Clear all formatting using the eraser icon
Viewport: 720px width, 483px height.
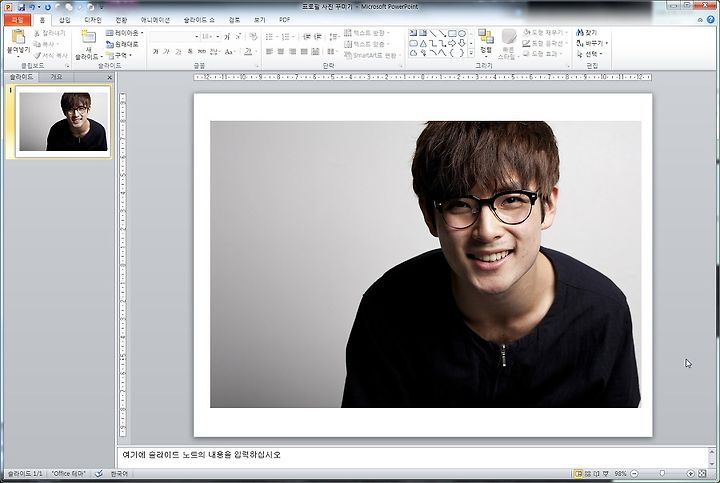click(x=253, y=36)
